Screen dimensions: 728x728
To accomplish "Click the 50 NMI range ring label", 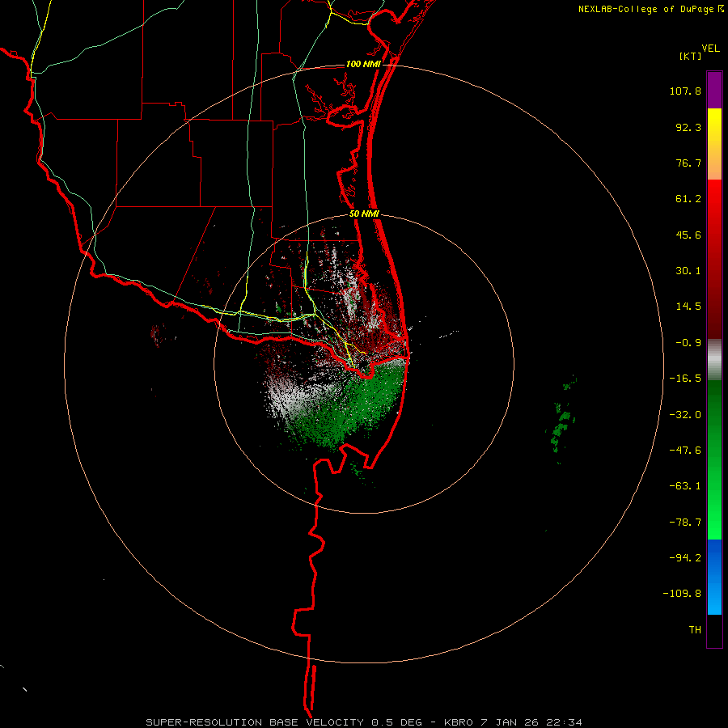I will (x=364, y=214).
